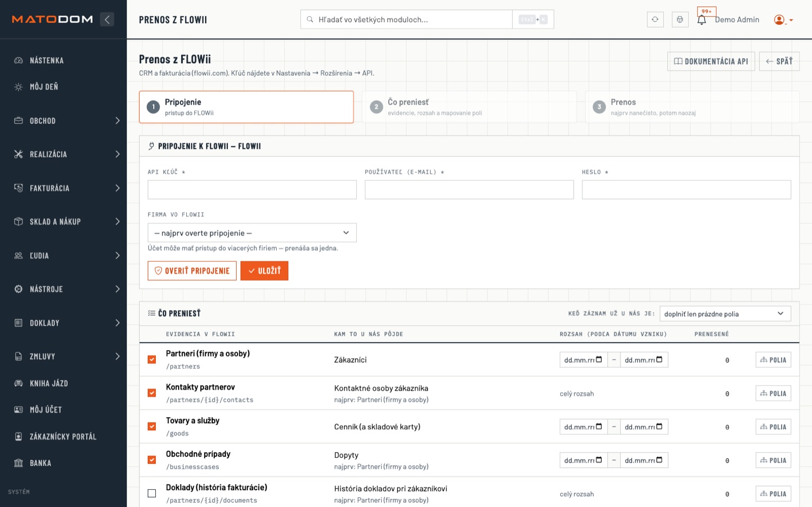Open calendar picker for Obchodné prípady start date
812x507 pixels.
point(599,460)
